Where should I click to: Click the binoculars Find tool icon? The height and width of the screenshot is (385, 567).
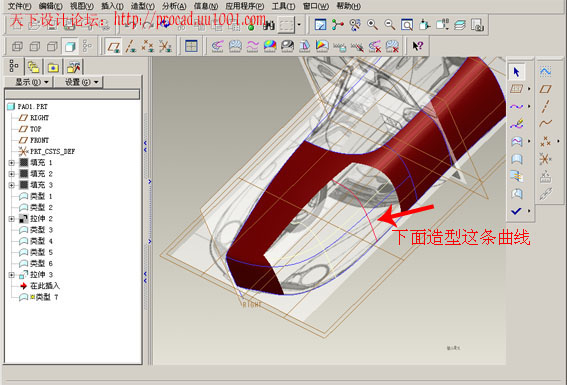point(269,25)
